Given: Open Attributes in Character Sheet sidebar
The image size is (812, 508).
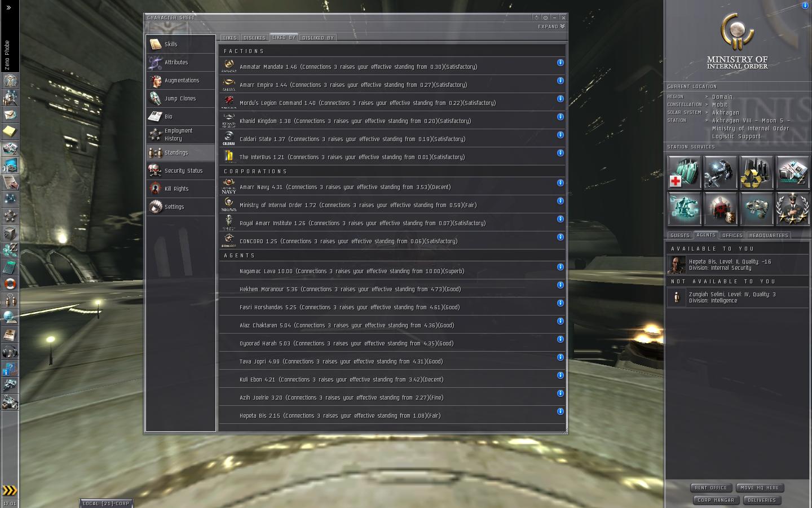Looking at the screenshot, I should 180,62.
